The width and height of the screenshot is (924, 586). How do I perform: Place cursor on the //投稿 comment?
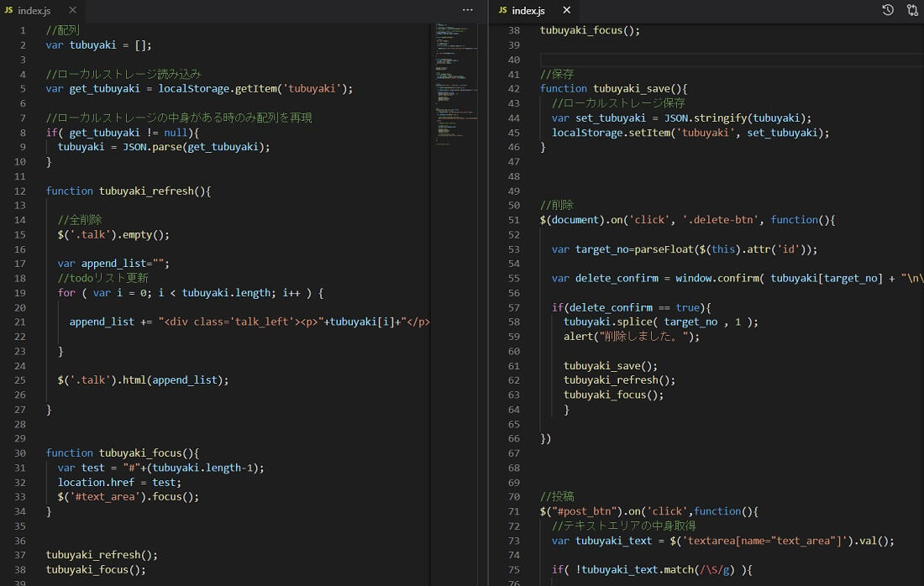[558, 497]
